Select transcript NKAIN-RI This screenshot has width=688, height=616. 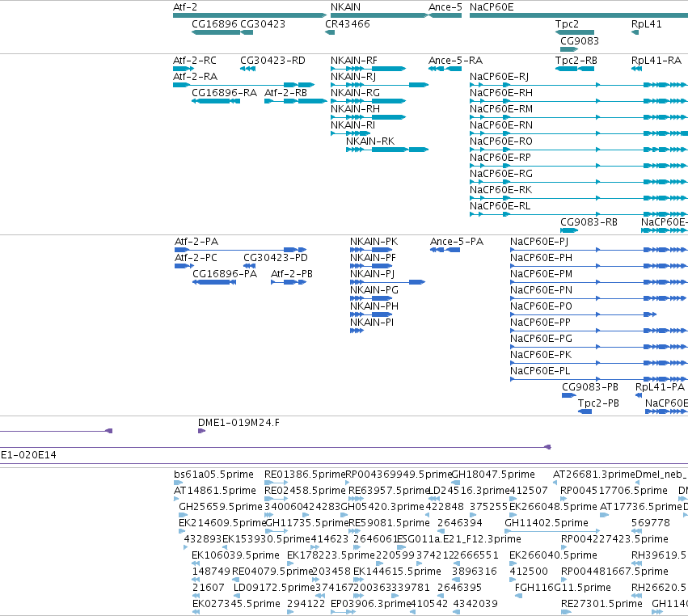coord(351,133)
